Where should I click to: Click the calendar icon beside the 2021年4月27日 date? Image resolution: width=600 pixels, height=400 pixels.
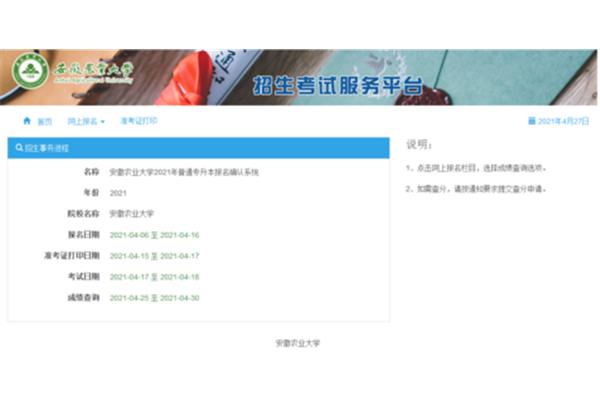(532, 121)
